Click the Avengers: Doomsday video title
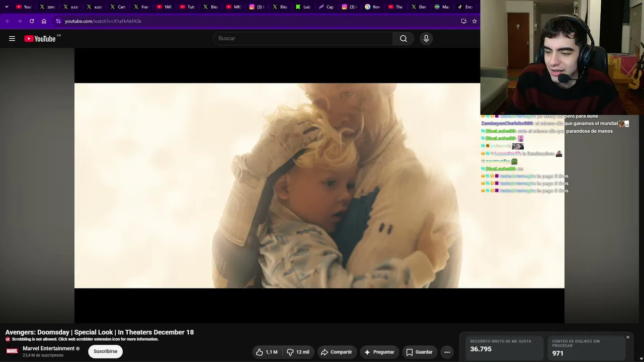Screen dimensions: 644x362 tap(100, 332)
